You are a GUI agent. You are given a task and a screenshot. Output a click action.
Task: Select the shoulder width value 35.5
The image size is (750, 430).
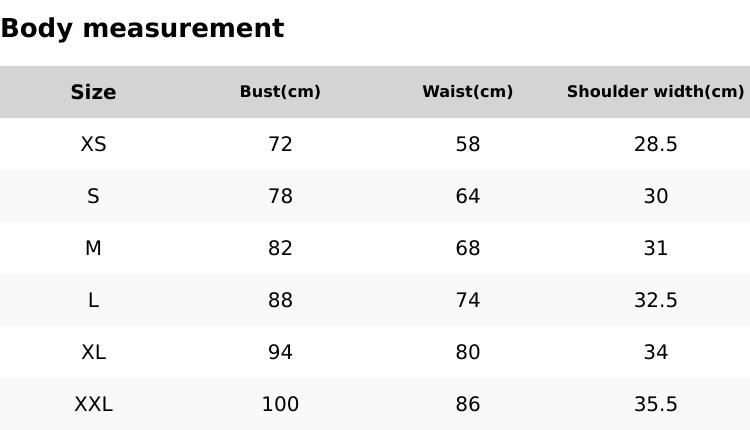click(x=655, y=404)
